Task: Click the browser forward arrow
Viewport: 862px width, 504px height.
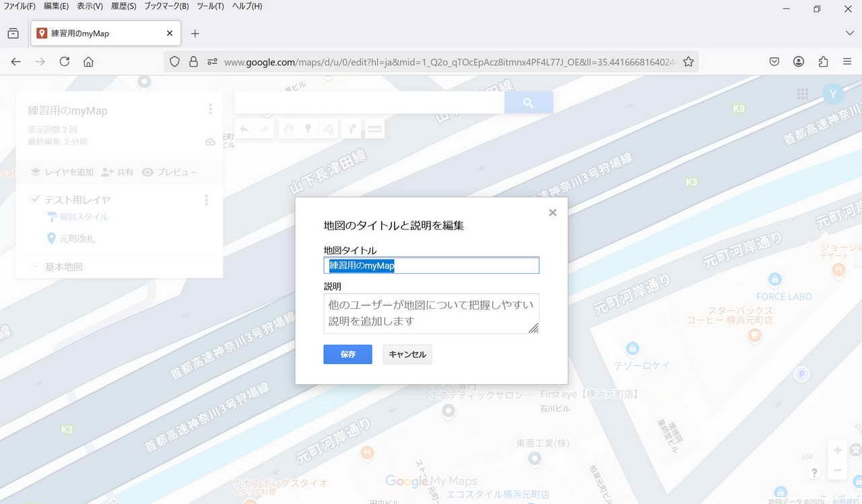Action: (x=40, y=61)
